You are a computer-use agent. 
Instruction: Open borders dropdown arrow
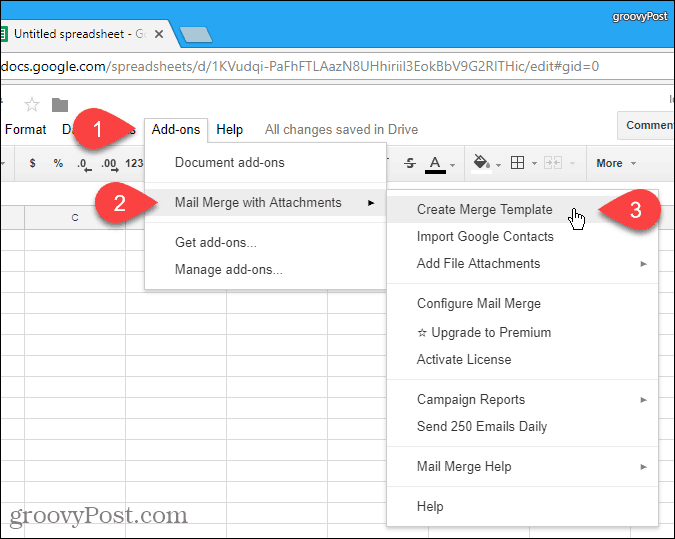[x=534, y=163]
